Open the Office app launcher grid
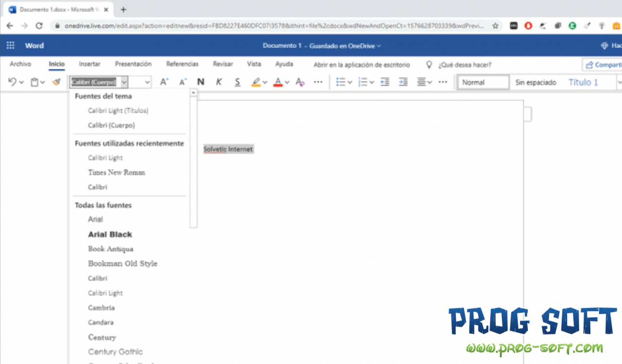622x364 pixels. pos(10,46)
